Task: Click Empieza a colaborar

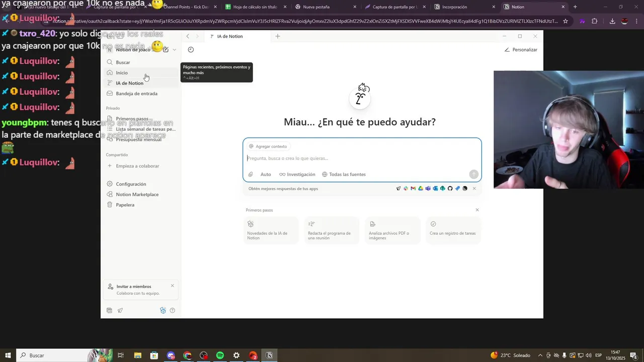Action: coord(140,166)
